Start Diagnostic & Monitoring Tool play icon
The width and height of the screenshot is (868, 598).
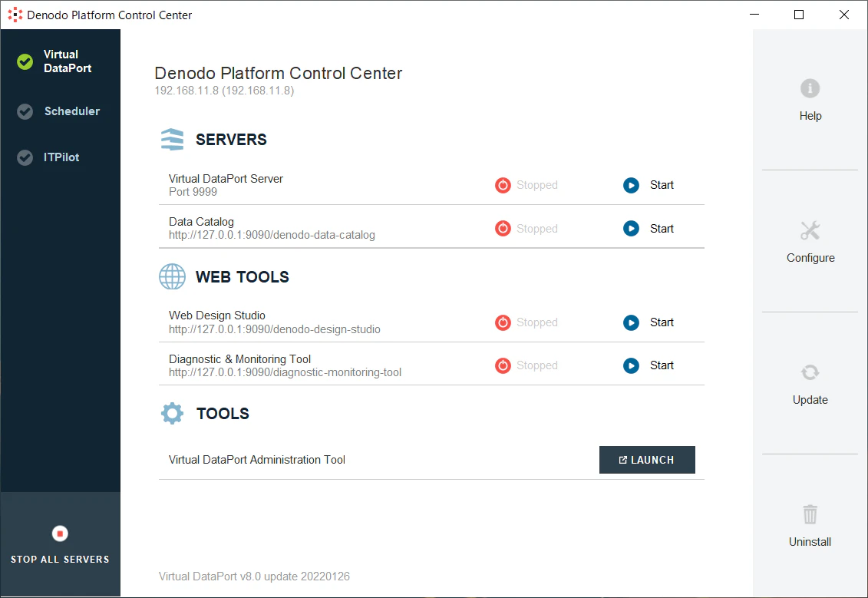pos(631,365)
